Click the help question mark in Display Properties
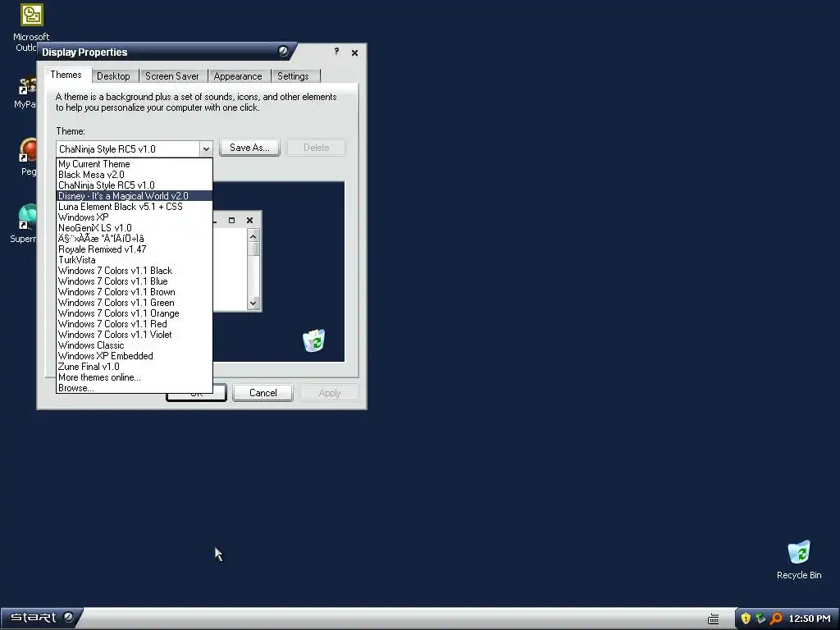The width and height of the screenshot is (840, 630). pos(336,52)
